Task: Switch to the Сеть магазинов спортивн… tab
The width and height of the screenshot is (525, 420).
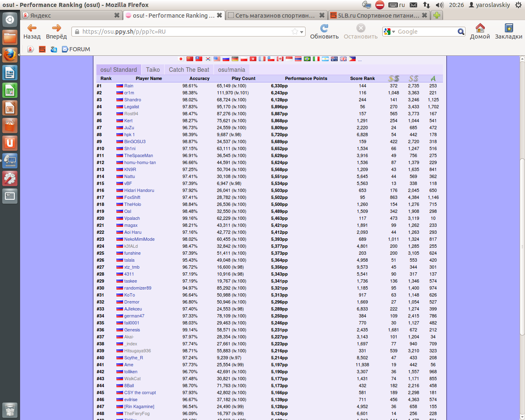Action: point(276,16)
